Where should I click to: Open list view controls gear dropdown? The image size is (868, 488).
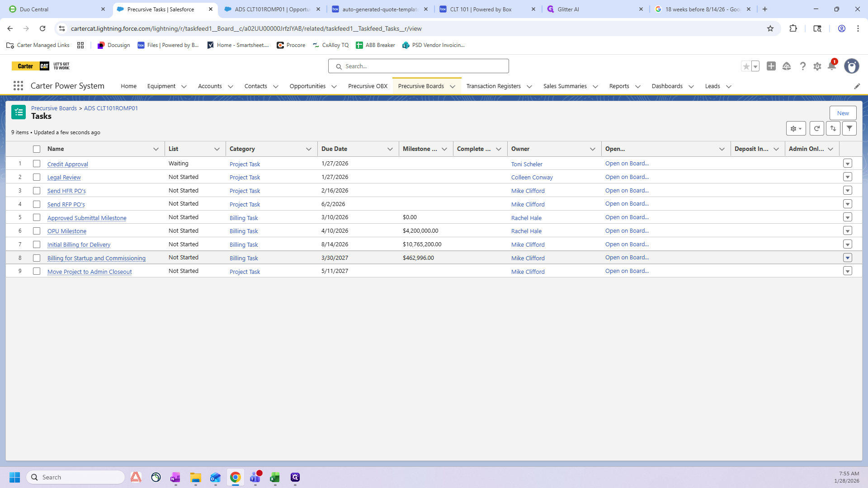tap(796, 129)
